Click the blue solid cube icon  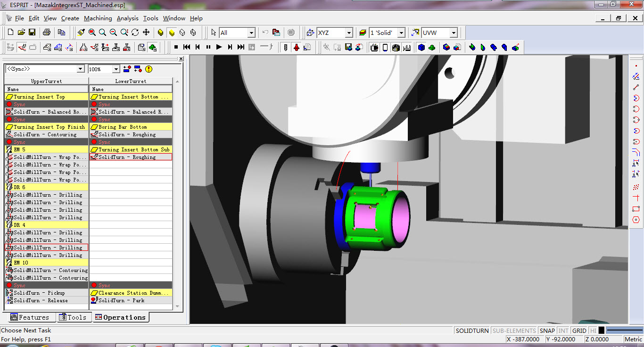421,47
